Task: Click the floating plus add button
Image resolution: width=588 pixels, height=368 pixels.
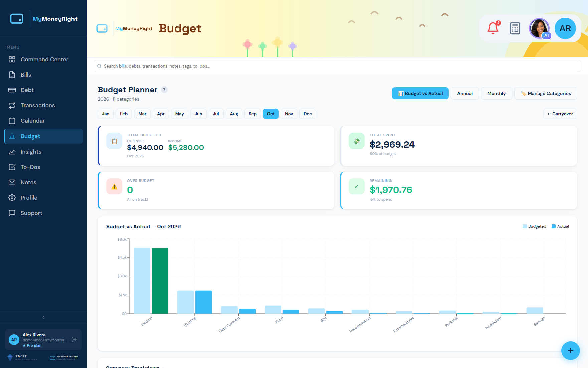Action: [x=571, y=351]
